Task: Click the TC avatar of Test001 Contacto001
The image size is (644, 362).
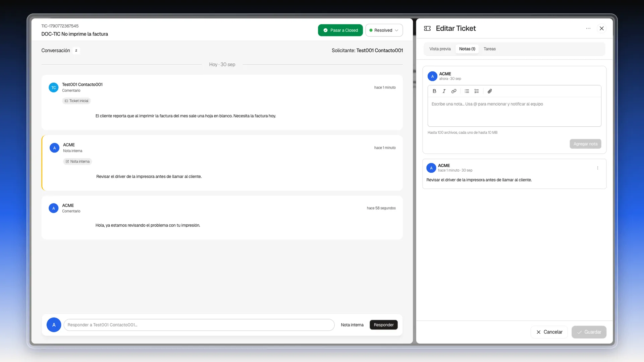Action: pos(54,88)
